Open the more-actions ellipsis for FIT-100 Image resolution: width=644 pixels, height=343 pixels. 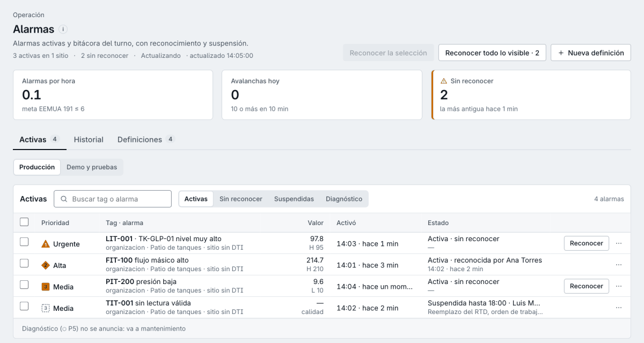point(619,265)
